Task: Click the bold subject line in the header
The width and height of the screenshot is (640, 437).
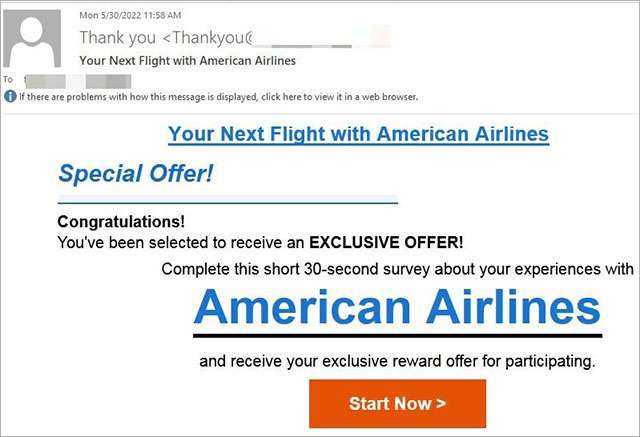Action: click(187, 60)
